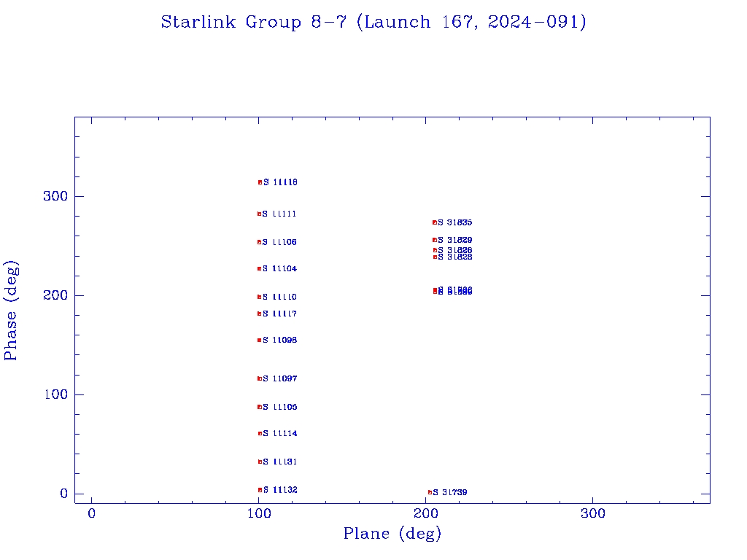747x560 pixels.
Task: Click the 0 tick label on Plane axis
Action: [x=91, y=513]
